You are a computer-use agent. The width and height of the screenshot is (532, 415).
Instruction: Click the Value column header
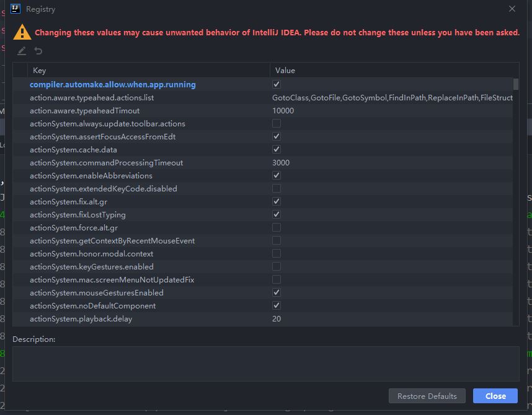click(x=285, y=71)
